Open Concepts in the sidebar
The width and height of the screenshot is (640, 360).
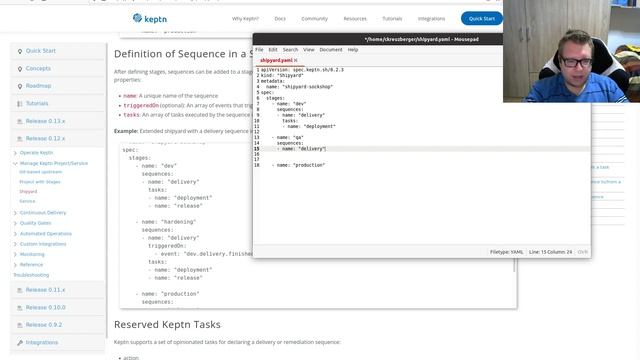click(38, 69)
